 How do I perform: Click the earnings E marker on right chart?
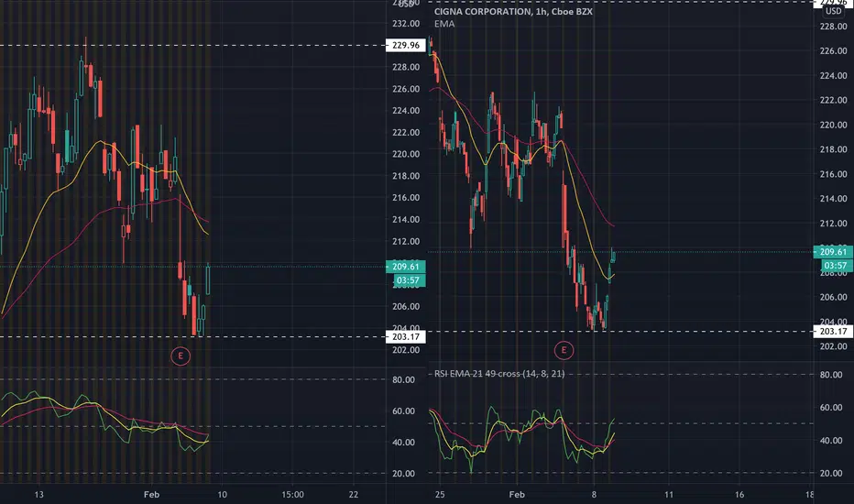pos(564,350)
